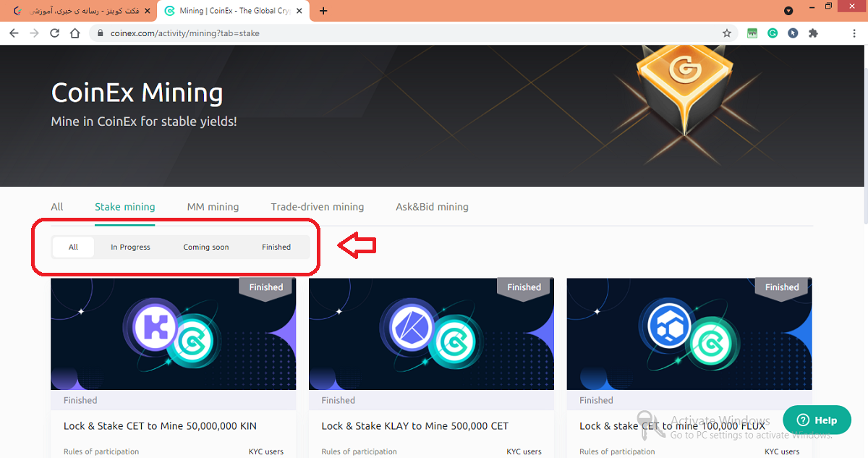Switch to the Persian-titled browser tab
The width and height of the screenshot is (868, 458).
coord(81,11)
